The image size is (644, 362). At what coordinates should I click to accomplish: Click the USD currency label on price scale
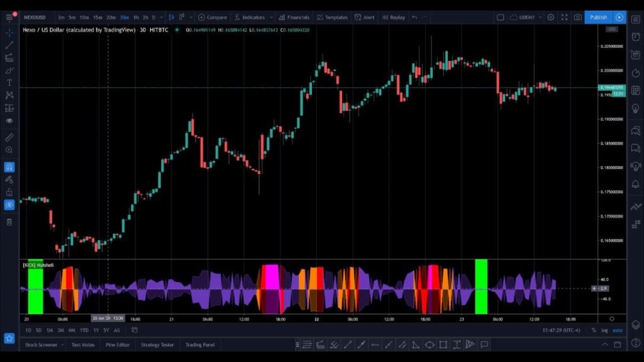click(611, 30)
